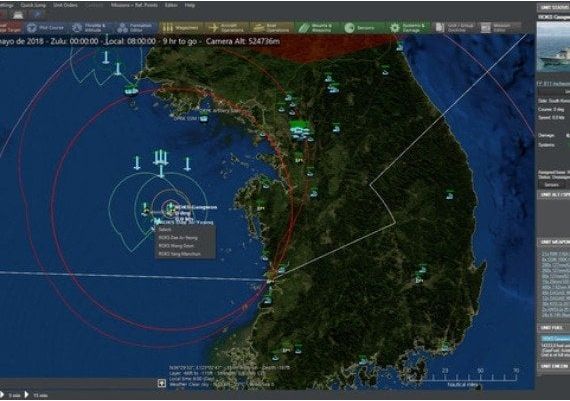Screen dimensions: 570x401
Task: Select the ROKS Gwanggaeto unit marker on map
Action: point(170,208)
